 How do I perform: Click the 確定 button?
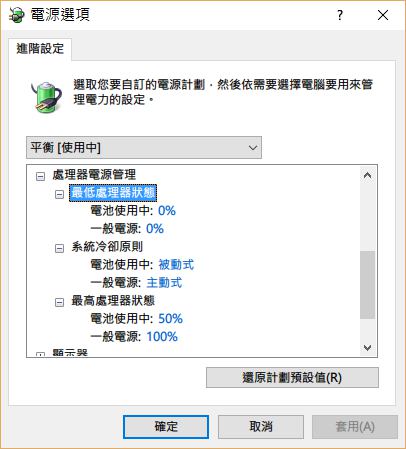[x=166, y=427]
